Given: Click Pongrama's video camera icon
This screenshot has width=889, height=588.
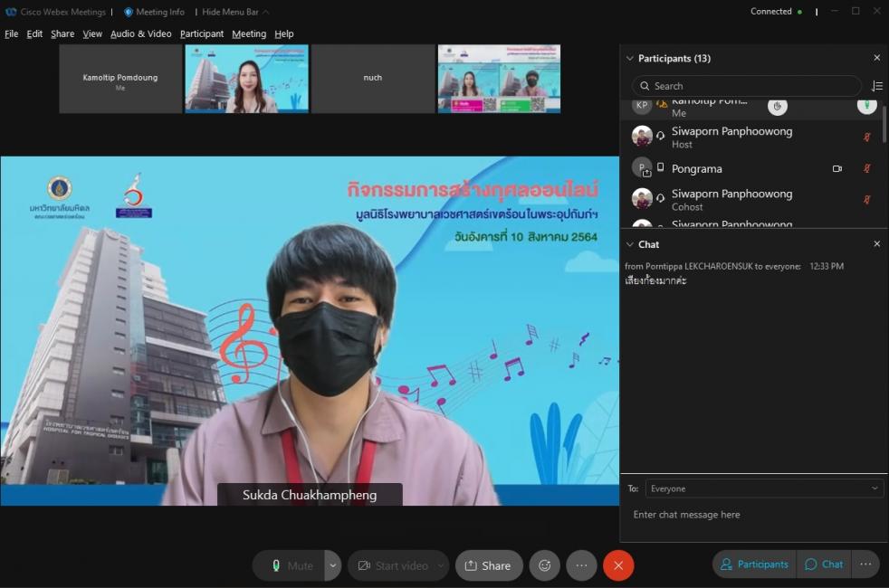Looking at the screenshot, I should pos(836,169).
